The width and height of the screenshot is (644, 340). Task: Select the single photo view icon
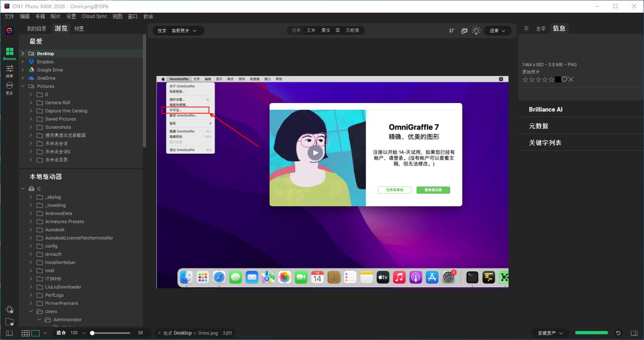pyautogui.click(x=36, y=333)
